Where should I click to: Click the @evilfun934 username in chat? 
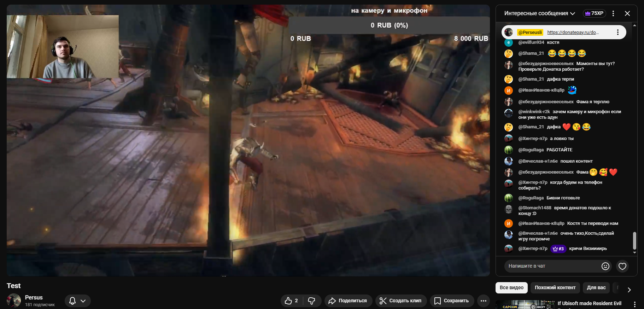pyautogui.click(x=531, y=42)
